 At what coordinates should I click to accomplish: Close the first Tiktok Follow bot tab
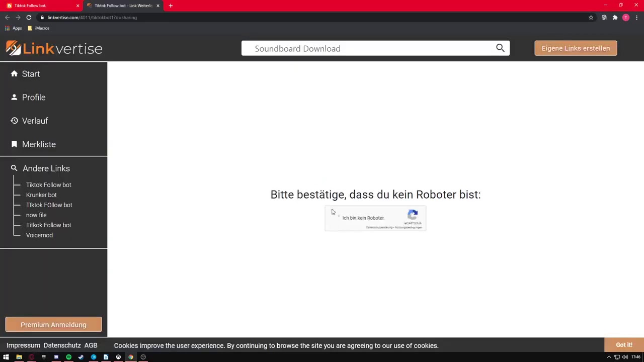click(x=77, y=6)
